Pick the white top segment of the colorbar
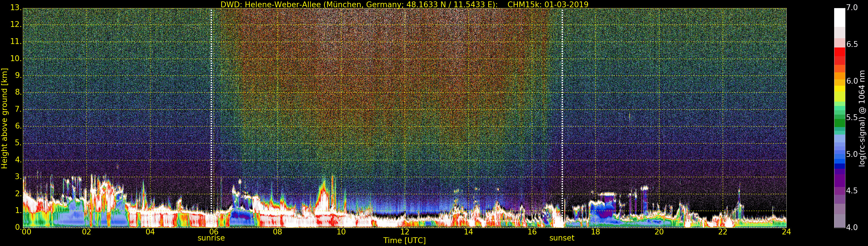The height and width of the screenshot is (246, 868). pyautogui.click(x=839, y=18)
